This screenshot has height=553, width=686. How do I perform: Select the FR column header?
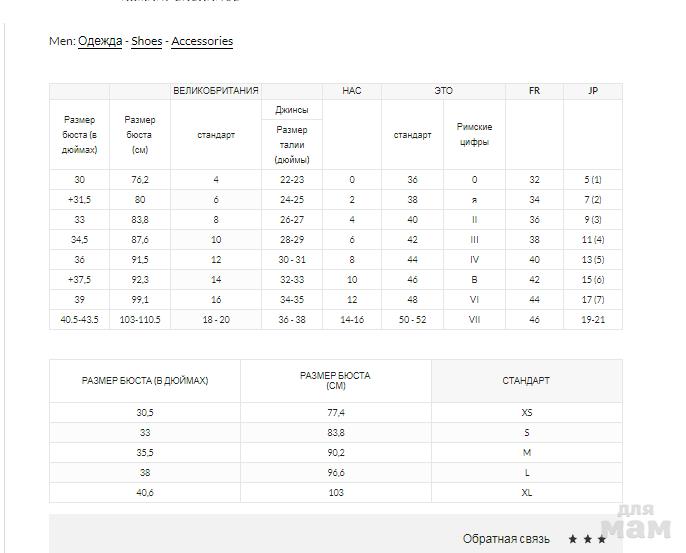point(534,91)
